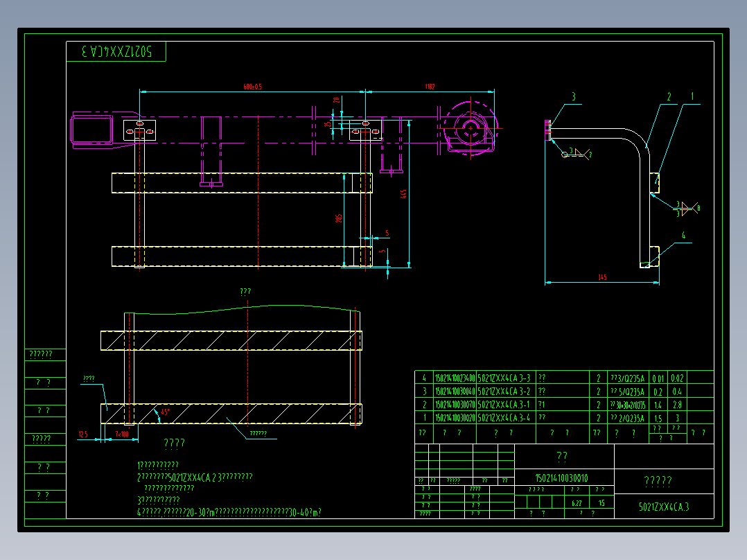Image resolution: width=747 pixels, height=560 pixels.
Task: Select the 20 dimension near top bracket
Action: coord(336,100)
